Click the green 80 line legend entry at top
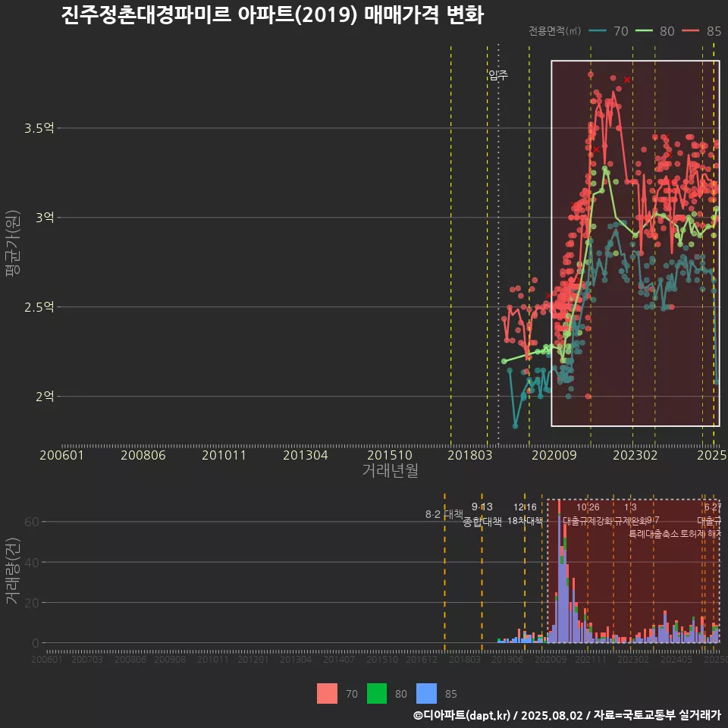728x728 pixels. 654,31
